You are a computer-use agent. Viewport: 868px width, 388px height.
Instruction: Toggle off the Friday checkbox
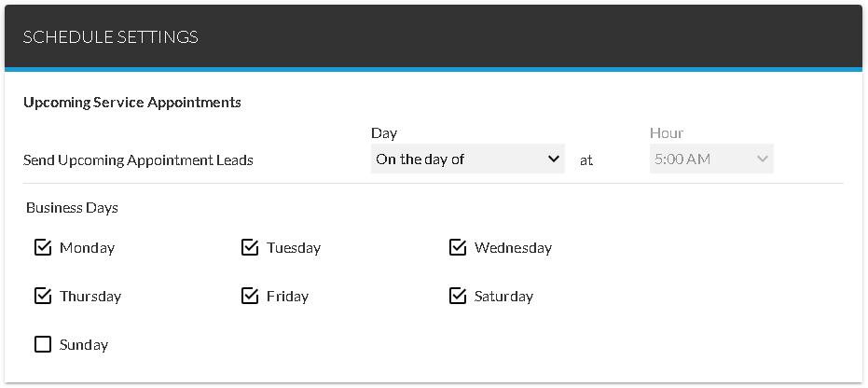coord(250,297)
